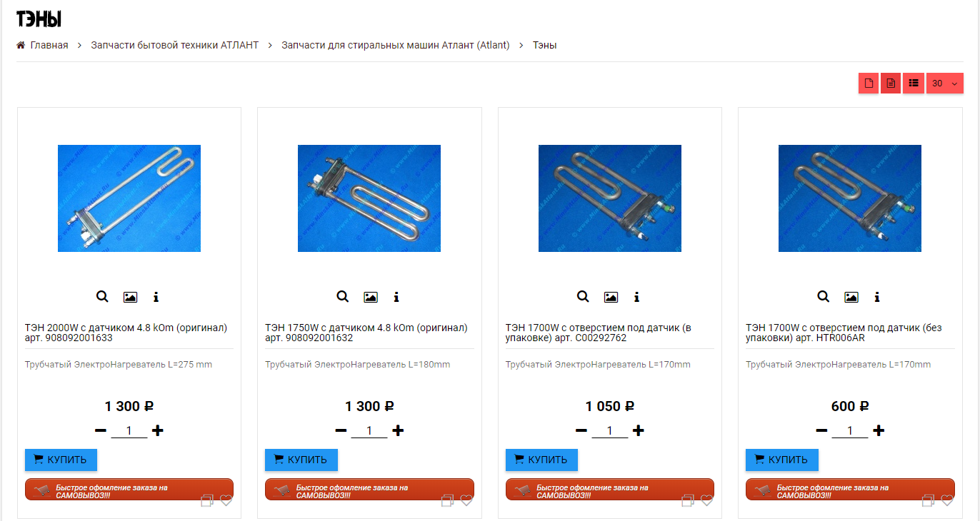The width and height of the screenshot is (980, 521).
Task: Open Запчасти для стиральных машин Атлант breadcrumb
Action: pyautogui.click(x=396, y=45)
